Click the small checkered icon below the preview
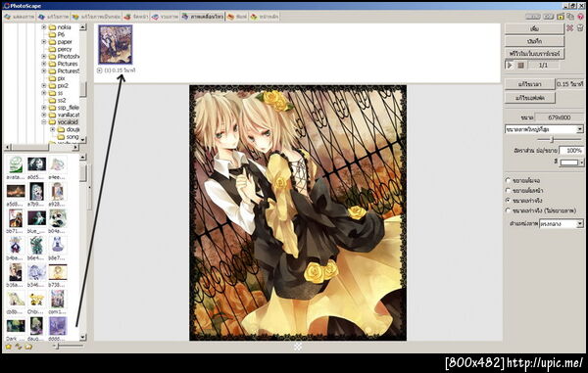This screenshot has height=373, width=588. tap(298, 347)
